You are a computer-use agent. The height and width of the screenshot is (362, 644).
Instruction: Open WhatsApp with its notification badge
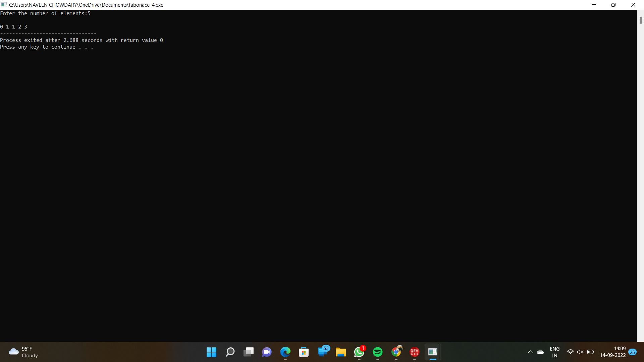tap(359, 353)
